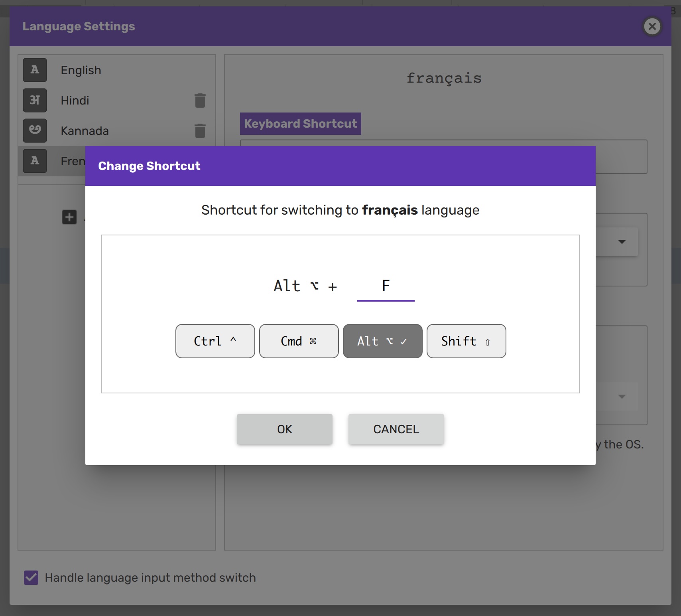Delete the Kannada language
This screenshot has width=681, height=616.
pyautogui.click(x=200, y=131)
